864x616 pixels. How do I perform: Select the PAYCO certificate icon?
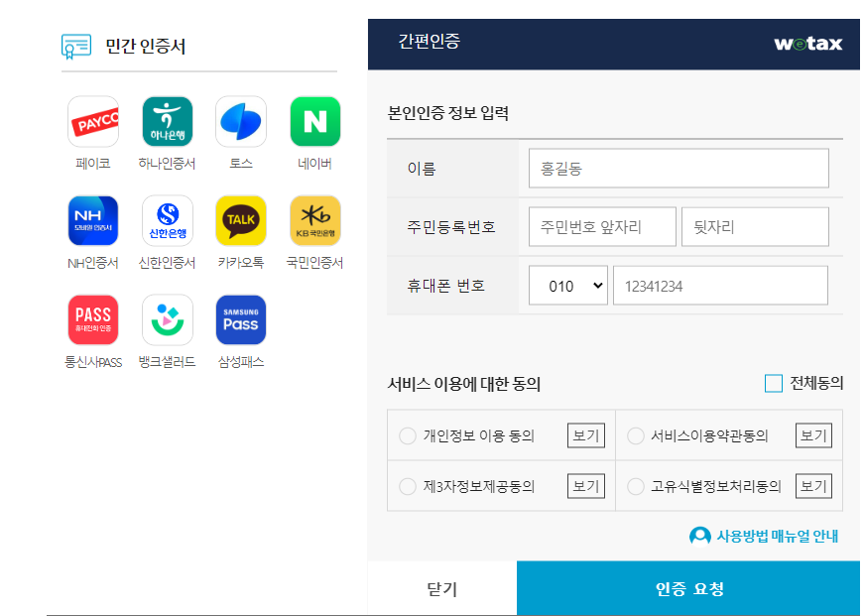(x=93, y=122)
